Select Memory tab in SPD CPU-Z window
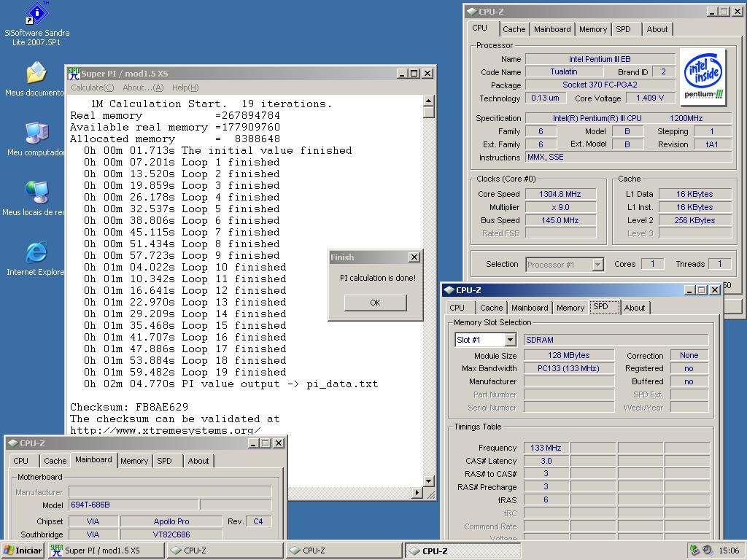747x560 pixels. point(570,308)
